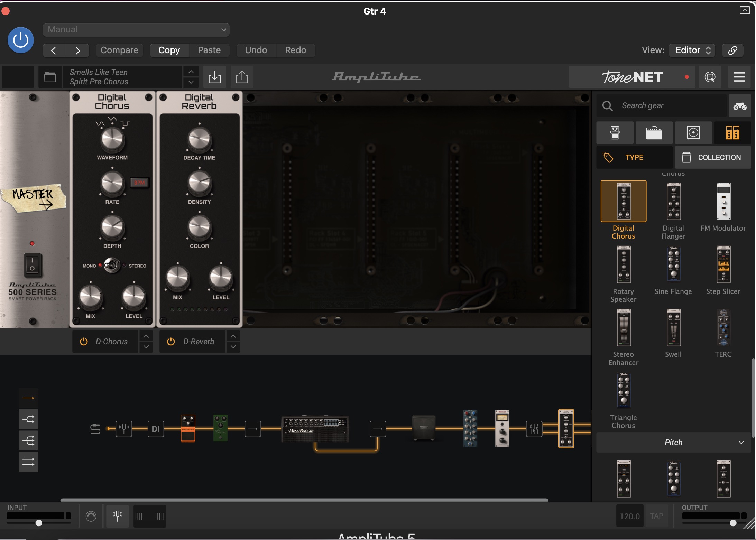Image resolution: width=756 pixels, height=540 pixels.
Task: Toggle the second input gate bars button
Action: 160,516
